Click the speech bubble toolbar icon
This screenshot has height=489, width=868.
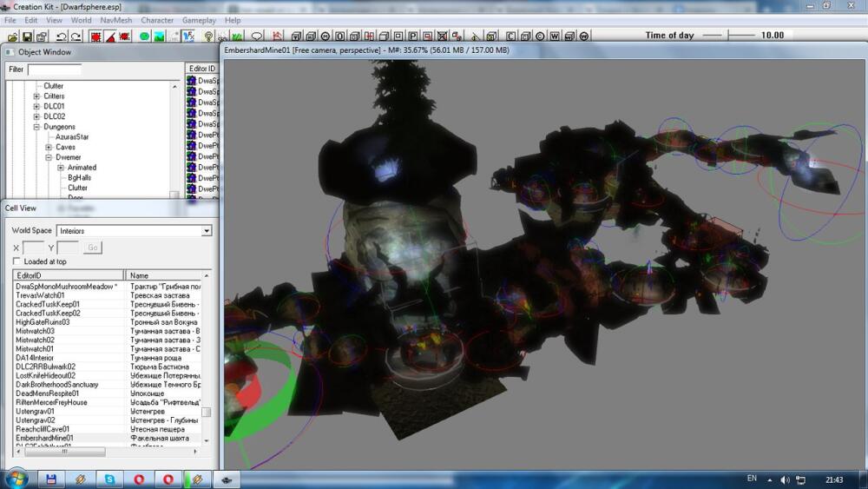(257, 36)
